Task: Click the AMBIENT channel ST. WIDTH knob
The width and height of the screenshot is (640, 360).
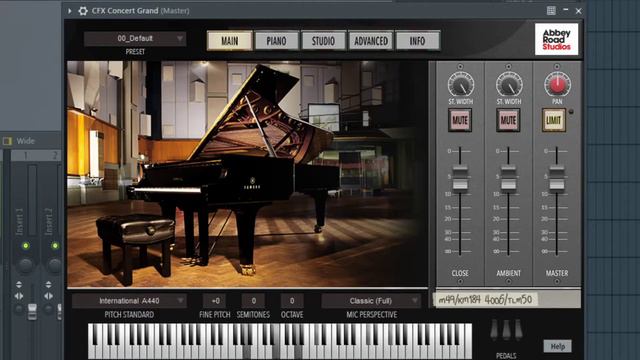Action: coord(509,84)
